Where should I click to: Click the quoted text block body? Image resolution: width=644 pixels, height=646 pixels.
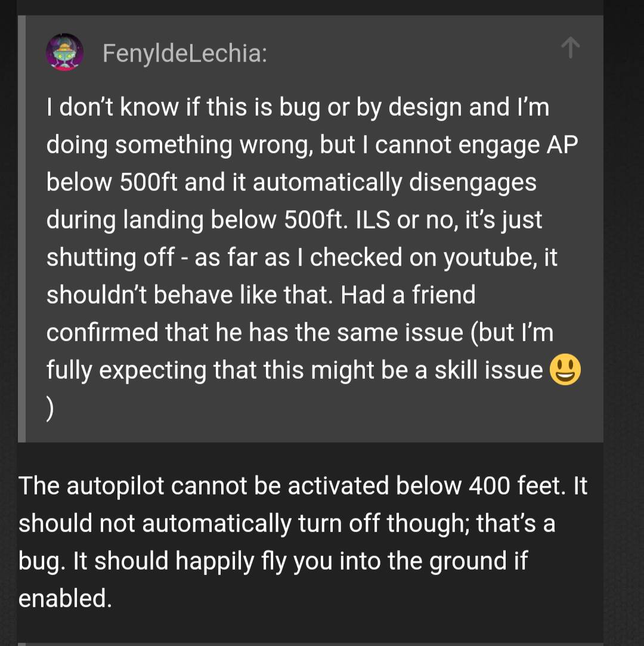coord(314,258)
